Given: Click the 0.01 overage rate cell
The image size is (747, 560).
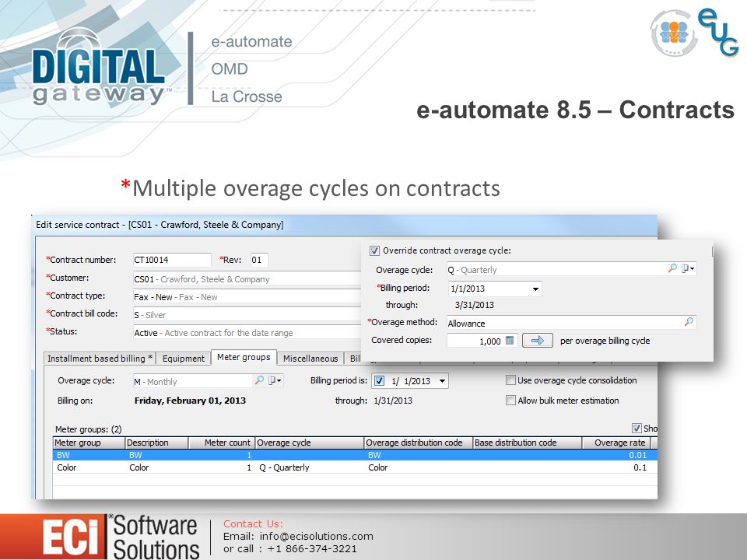Looking at the screenshot, I should [637, 455].
